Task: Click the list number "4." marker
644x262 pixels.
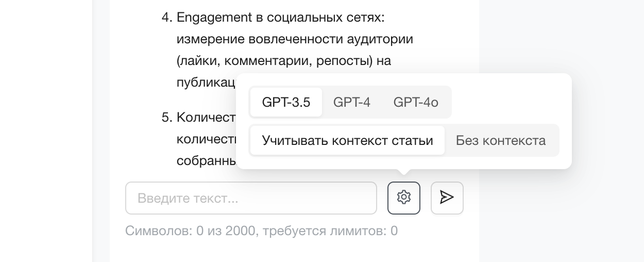Action: (x=167, y=18)
